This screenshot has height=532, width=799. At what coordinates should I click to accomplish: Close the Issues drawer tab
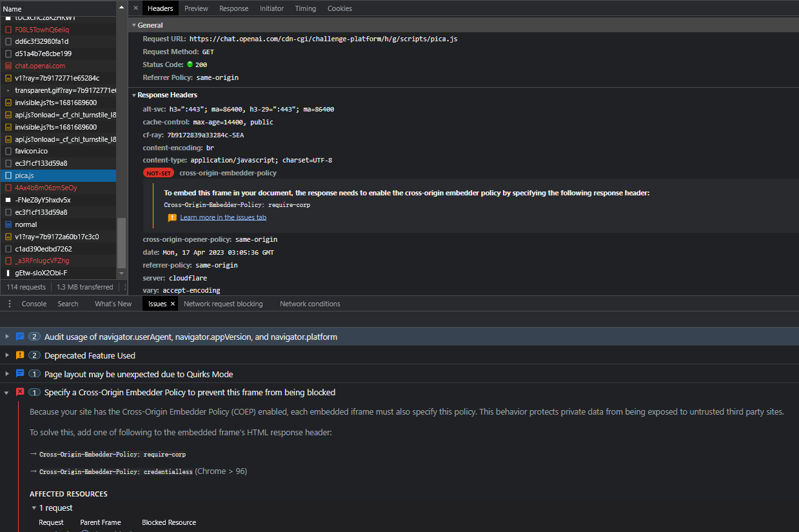172,304
